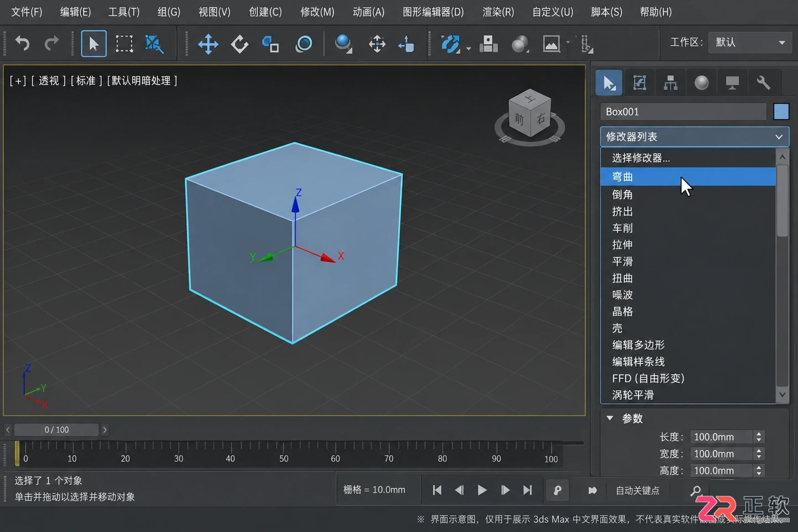This screenshot has width=798, height=532.
Task: Select the Move tool
Action: (x=208, y=44)
